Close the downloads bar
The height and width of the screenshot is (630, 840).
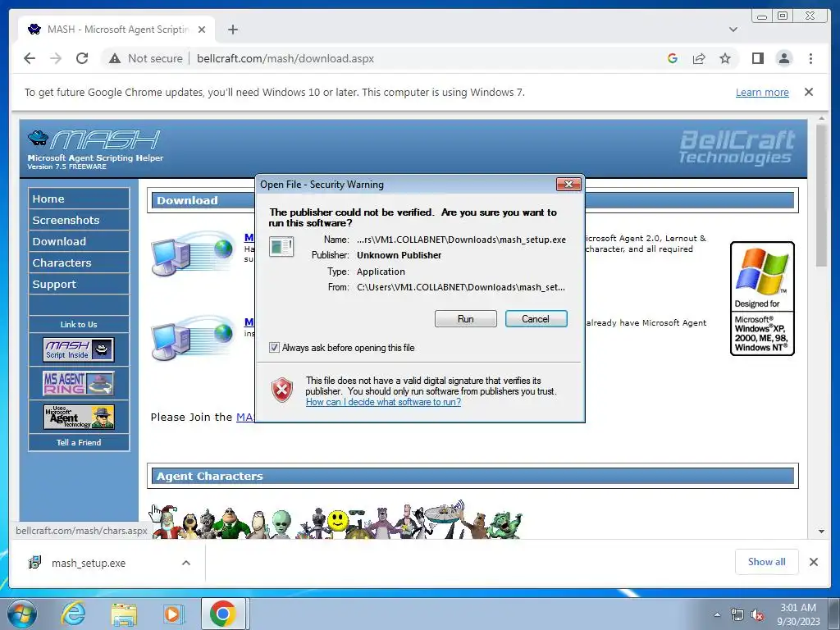pos(813,562)
